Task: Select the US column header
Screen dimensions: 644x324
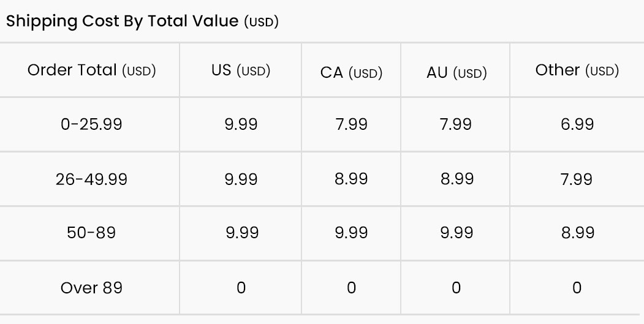Action: [241, 70]
